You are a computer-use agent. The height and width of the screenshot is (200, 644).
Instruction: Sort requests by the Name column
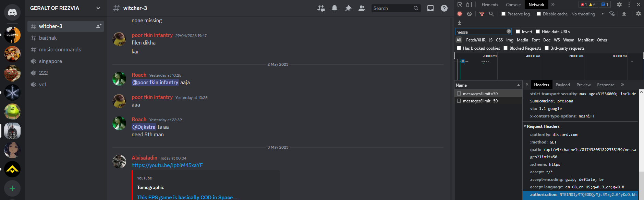point(488,85)
